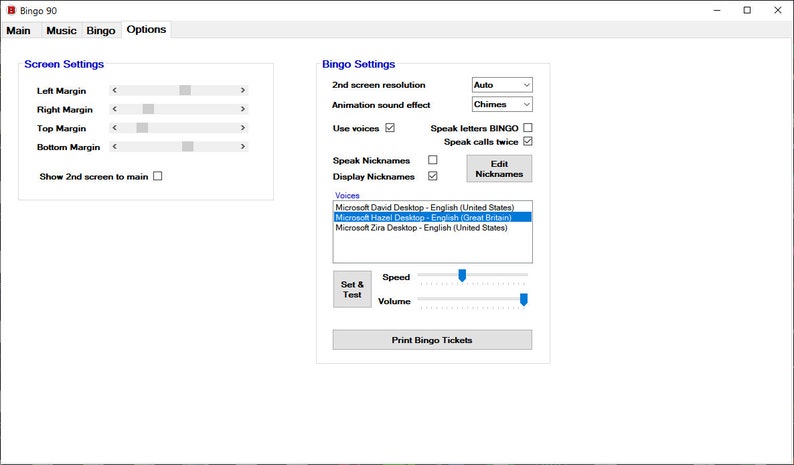Click left arrow of Top Margin scrollbar
The height and width of the screenshot is (465, 794).
click(x=114, y=128)
